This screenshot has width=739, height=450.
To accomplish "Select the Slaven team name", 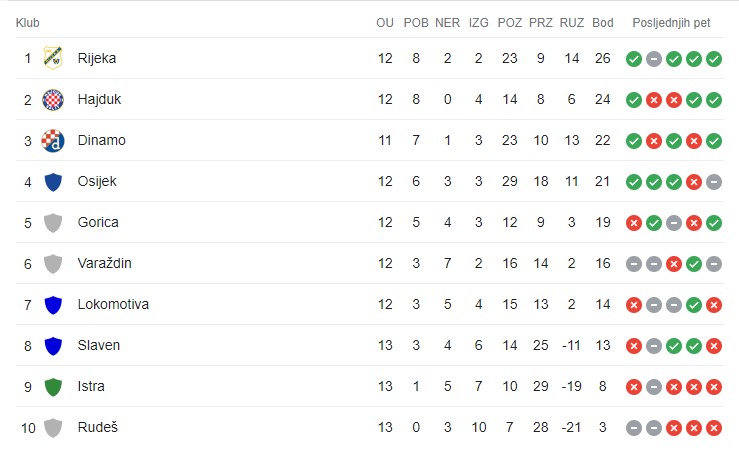I will 99,345.
